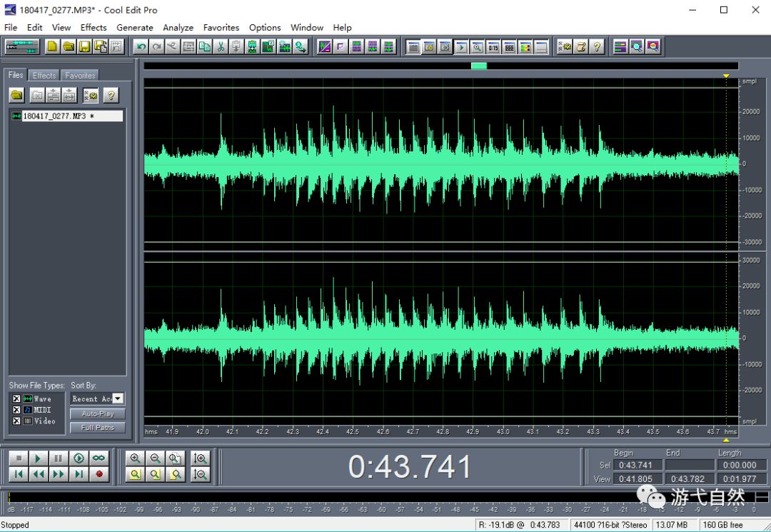Copy the selection with the Copy icon
This screenshot has width=771, height=532.
[205, 46]
